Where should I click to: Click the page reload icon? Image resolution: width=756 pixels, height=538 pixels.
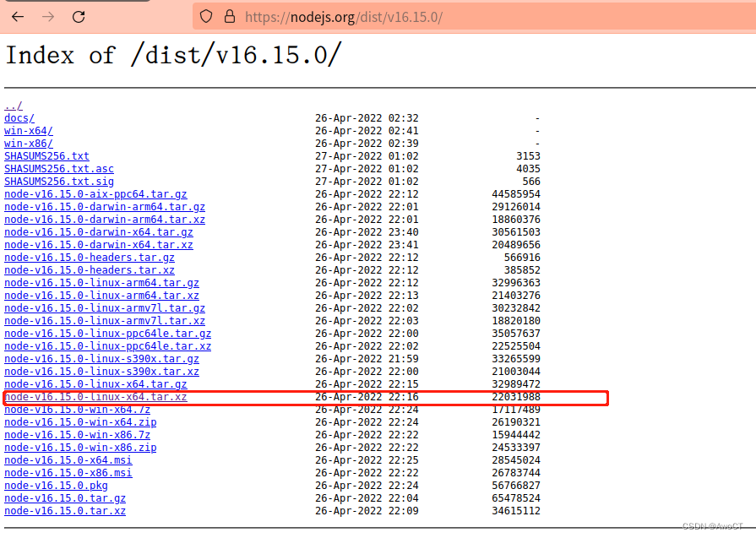[x=78, y=17]
